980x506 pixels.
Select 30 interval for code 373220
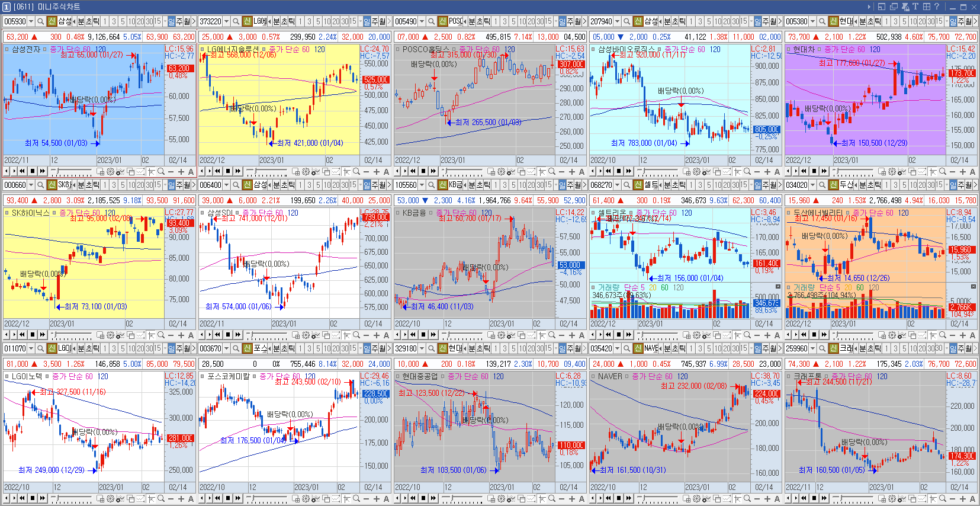[344, 21]
